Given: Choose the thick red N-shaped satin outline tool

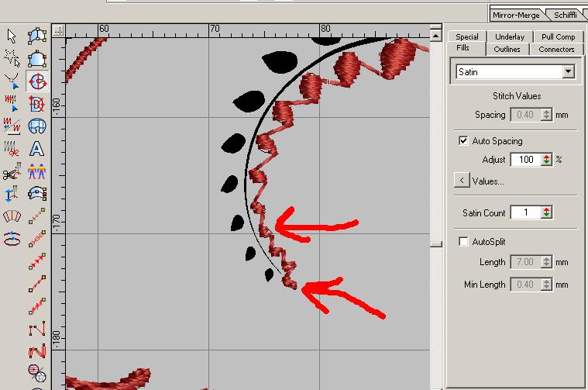Looking at the screenshot, I should pos(37,351).
